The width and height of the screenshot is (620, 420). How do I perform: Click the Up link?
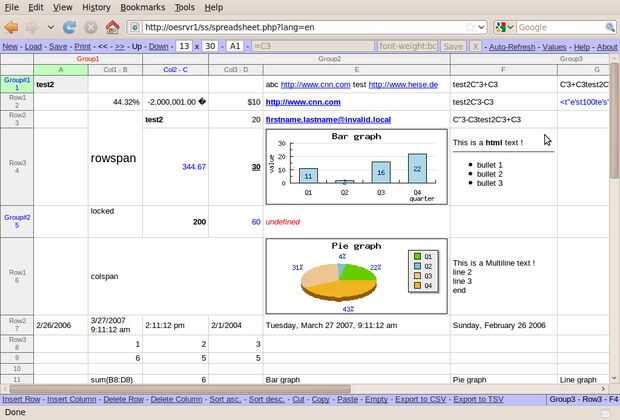(137, 47)
